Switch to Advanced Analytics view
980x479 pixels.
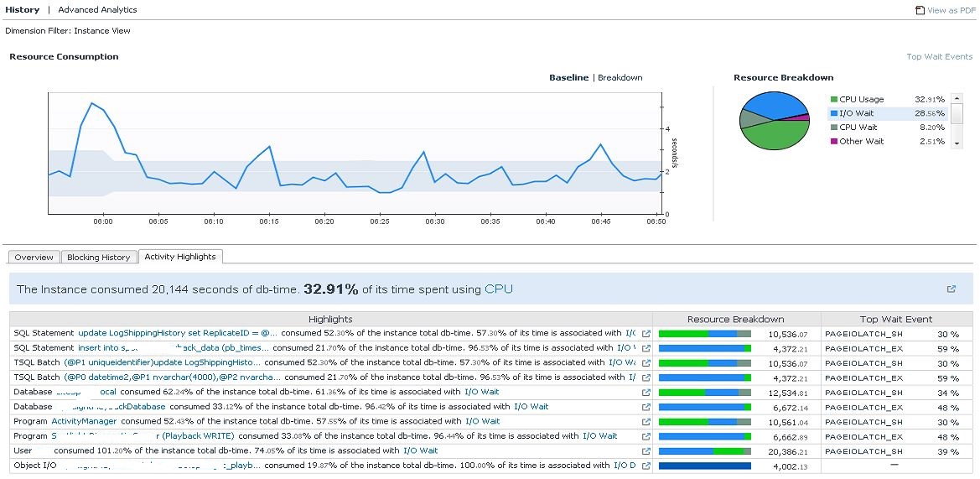(97, 10)
